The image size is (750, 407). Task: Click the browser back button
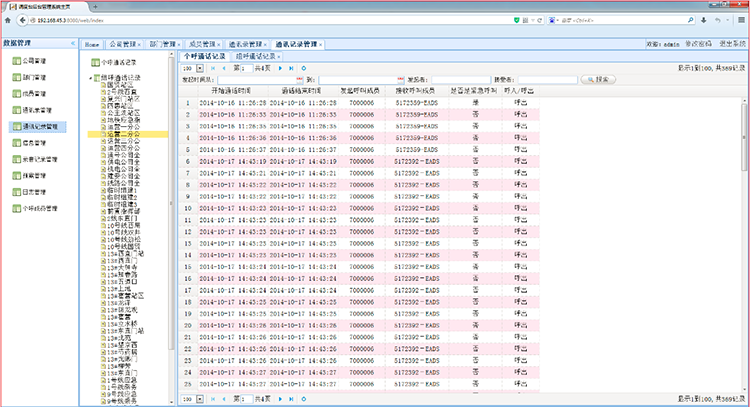pyautogui.click(x=22, y=20)
